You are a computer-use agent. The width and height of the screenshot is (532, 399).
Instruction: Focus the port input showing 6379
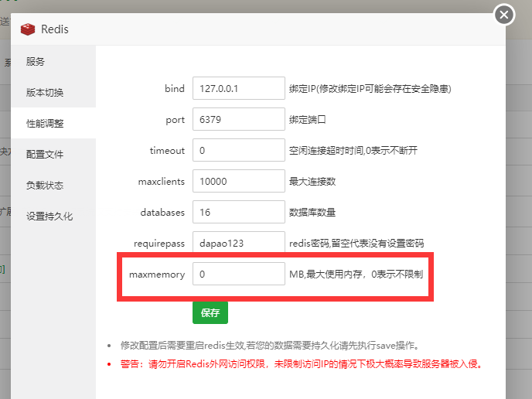[239, 119]
